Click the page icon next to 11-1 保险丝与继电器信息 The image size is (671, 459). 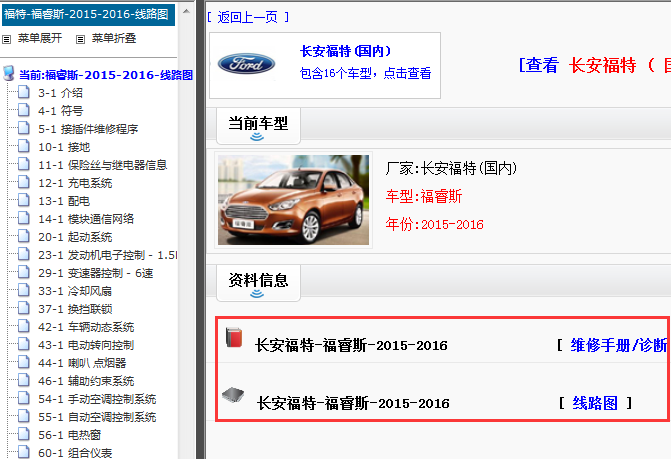(24, 164)
